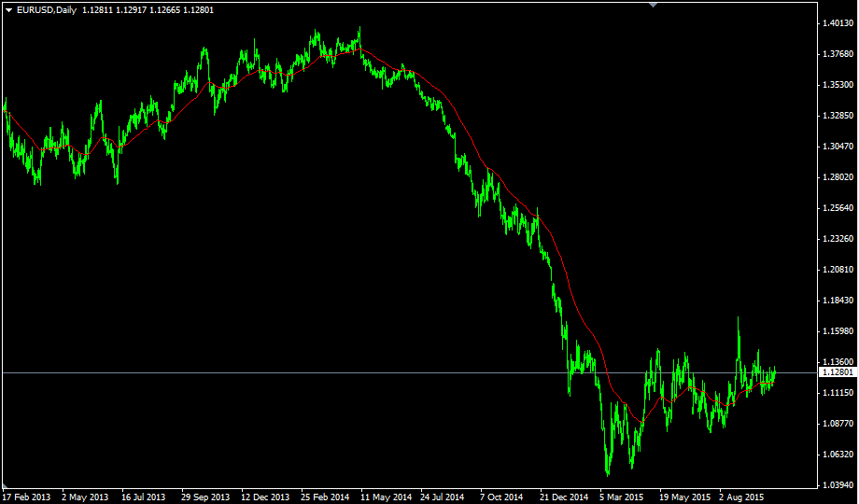Screen dimensions: 859x504
Task: Click the 17 Feb 2013 date label
Action: 26,497
